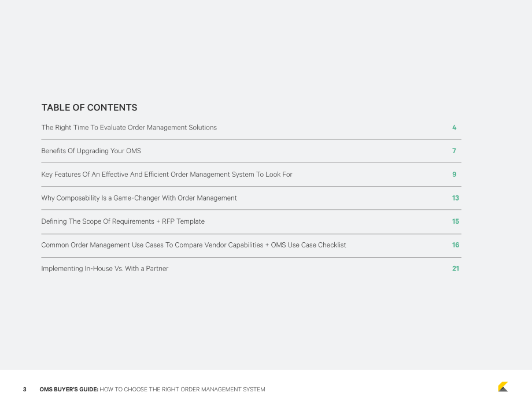Screen dimensions: 532x411
Task: Click the yellow logo icon in footer
Action: tap(503, 387)
